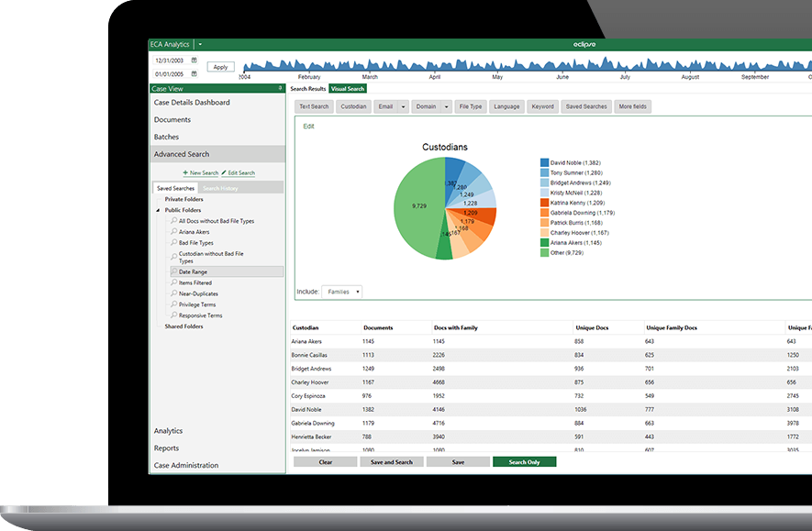
Task: Select Advanced Search section
Action: [x=217, y=154]
